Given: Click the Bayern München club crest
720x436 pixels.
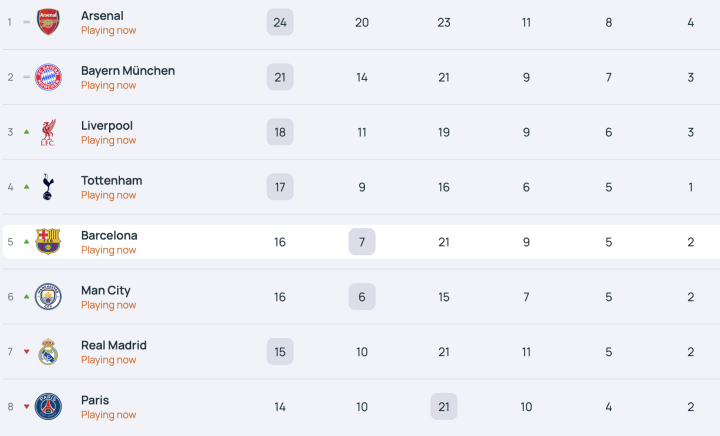Looking at the screenshot, I should click(48, 77).
